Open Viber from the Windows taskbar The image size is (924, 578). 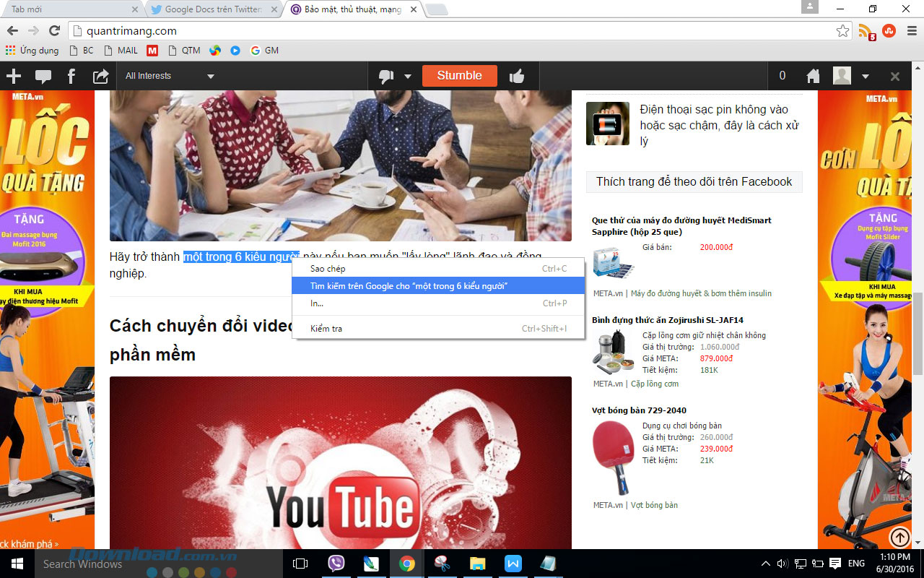[336, 564]
